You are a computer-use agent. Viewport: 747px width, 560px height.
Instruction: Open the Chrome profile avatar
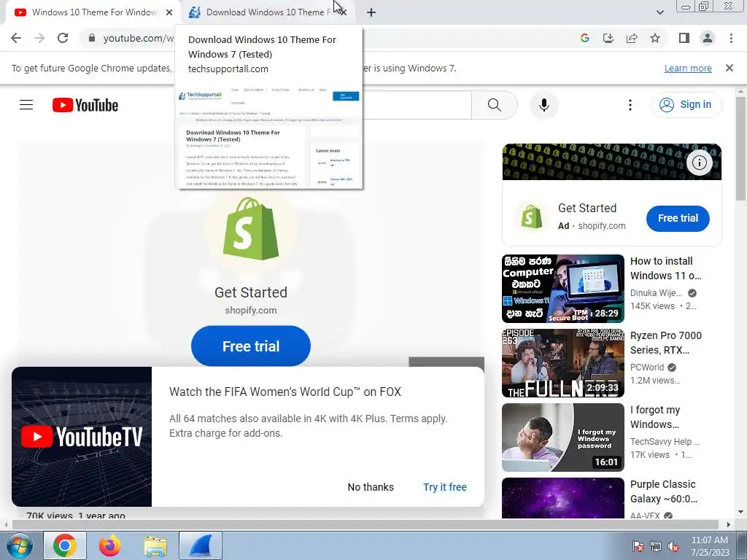pos(708,38)
